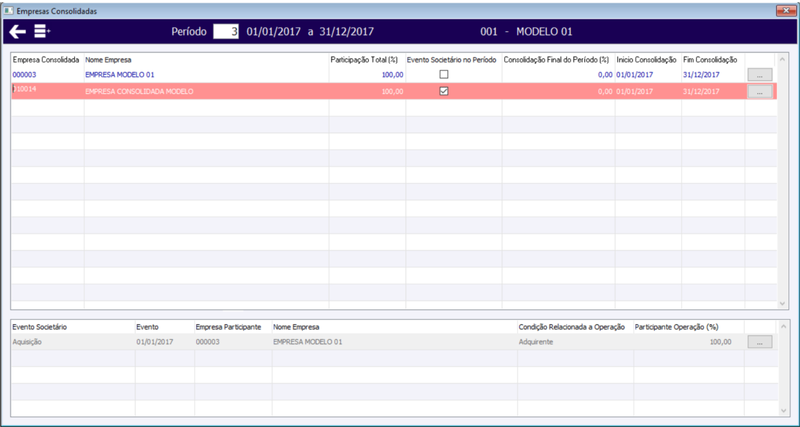Uncheck Evento Societário for EMPRESA CONSOLIDADA MODELO
Screen dimensions: 800x427
(x=444, y=91)
